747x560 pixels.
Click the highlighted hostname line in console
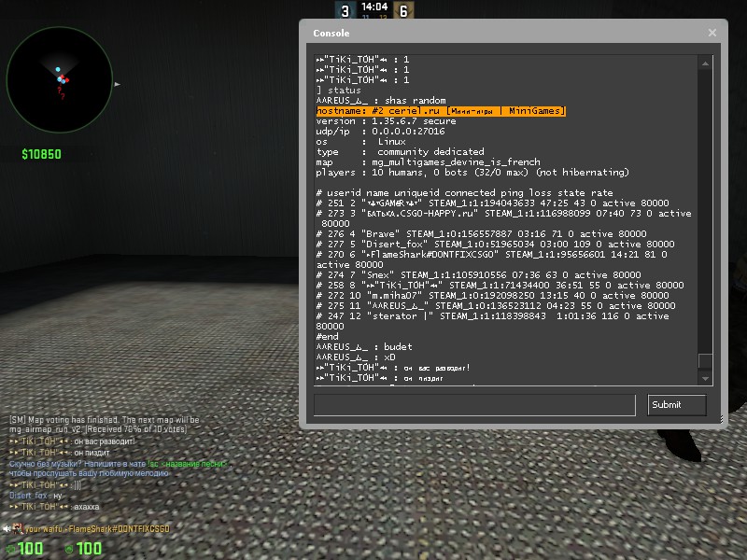(441, 111)
